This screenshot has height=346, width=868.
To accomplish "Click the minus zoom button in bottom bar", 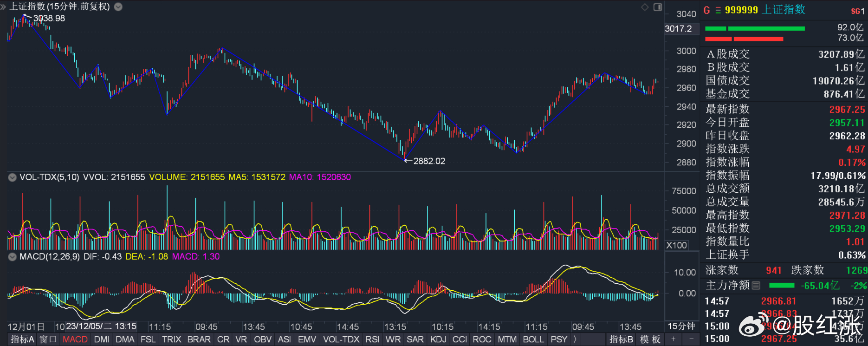I will (691, 339).
